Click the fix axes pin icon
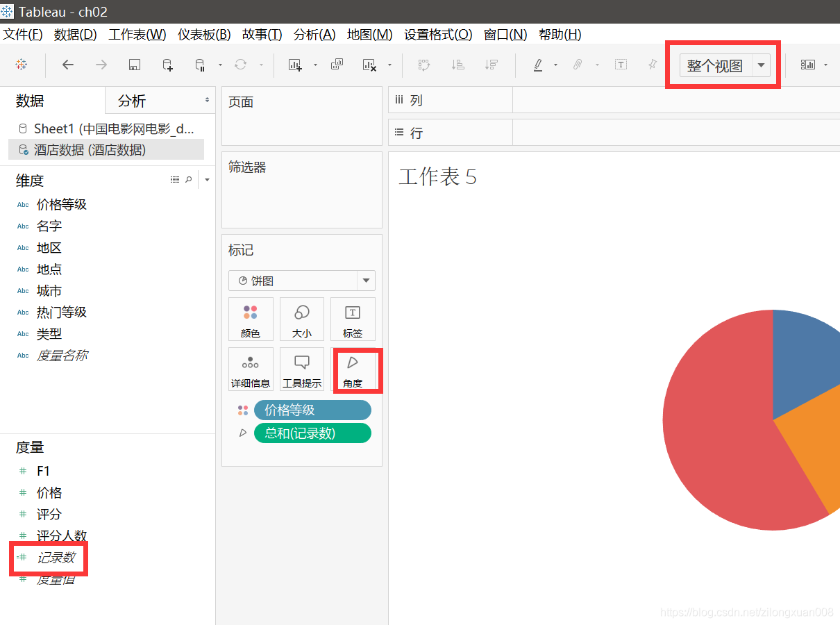This screenshot has width=840, height=625. [652, 65]
